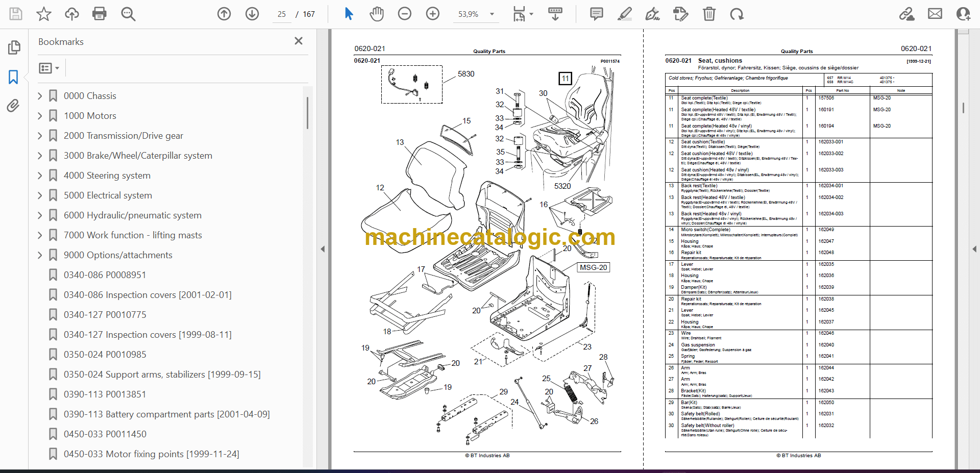980x473 pixels.
Task: Open the bookmarks options menu
Action: pyautogui.click(x=50, y=68)
